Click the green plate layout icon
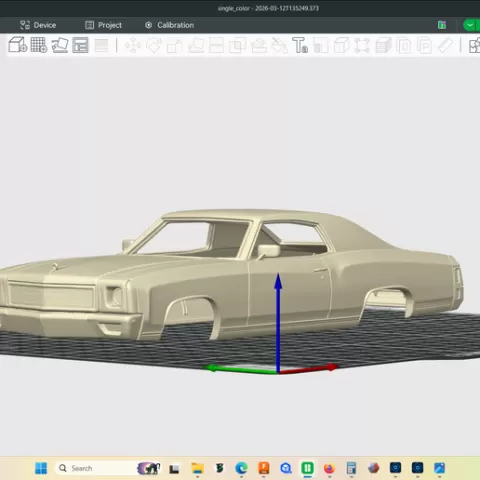 [x=442, y=25]
